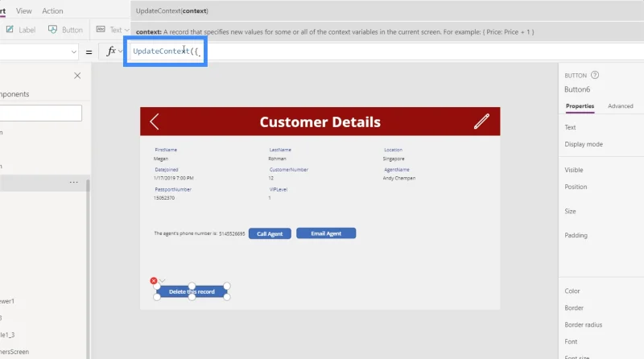The image size is (644, 359).
Task: Expand the chevron next to the error icon
Action: pos(163,281)
